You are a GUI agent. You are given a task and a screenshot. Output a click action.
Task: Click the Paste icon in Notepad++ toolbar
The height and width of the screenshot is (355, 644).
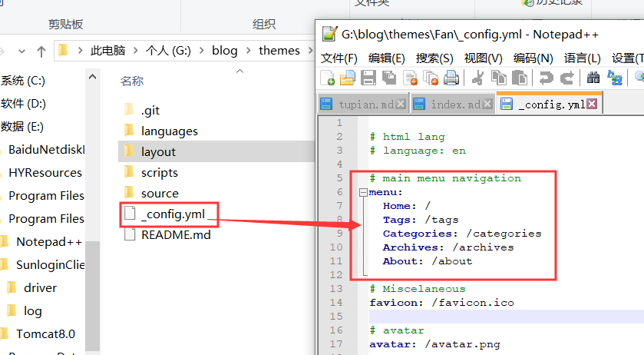[x=520, y=78]
